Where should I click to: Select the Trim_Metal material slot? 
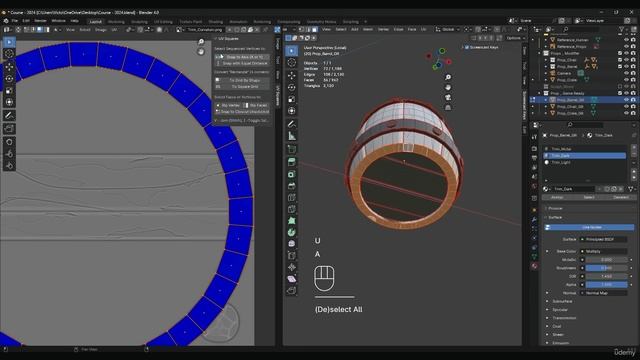tap(584, 149)
